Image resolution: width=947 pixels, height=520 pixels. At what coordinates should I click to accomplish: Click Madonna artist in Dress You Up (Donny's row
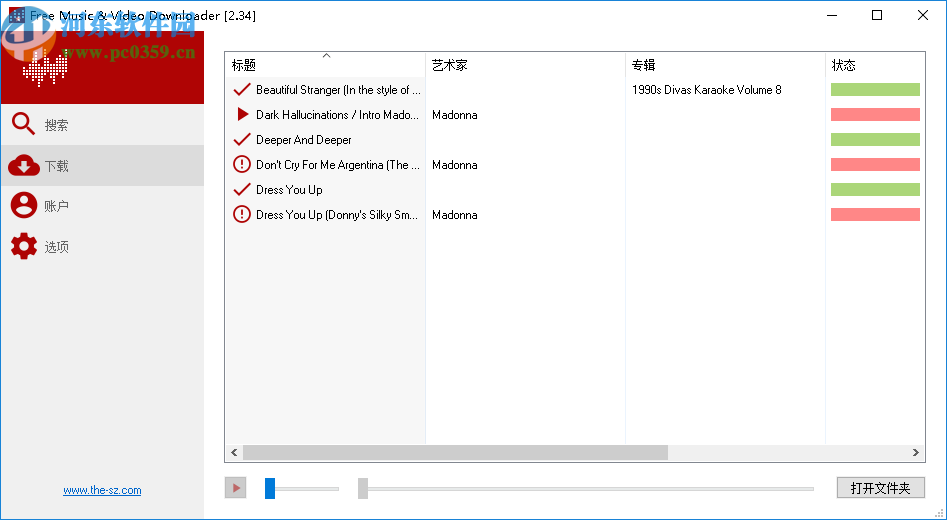click(455, 215)
